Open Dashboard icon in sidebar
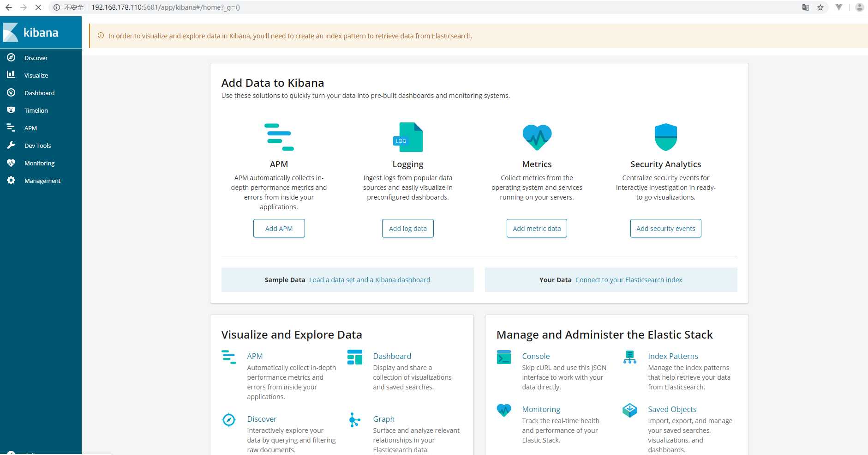This screenshot has height=455, width=868. (x=11, y=92)
